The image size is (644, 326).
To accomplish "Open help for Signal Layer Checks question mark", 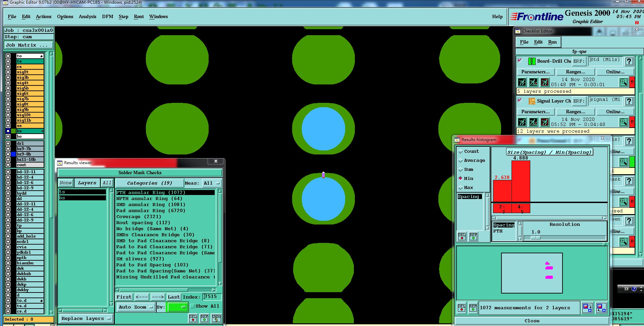I will pyautogui.click(x=629, y=101).
